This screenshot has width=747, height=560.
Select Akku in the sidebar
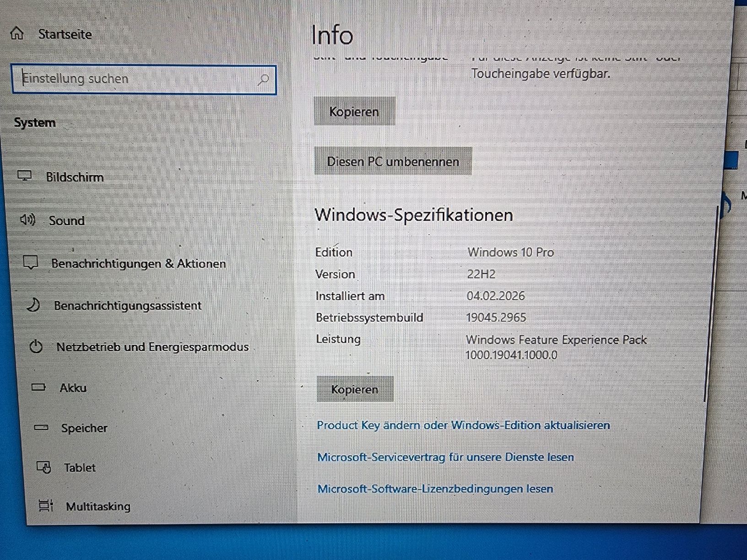[x=73, y=388]
